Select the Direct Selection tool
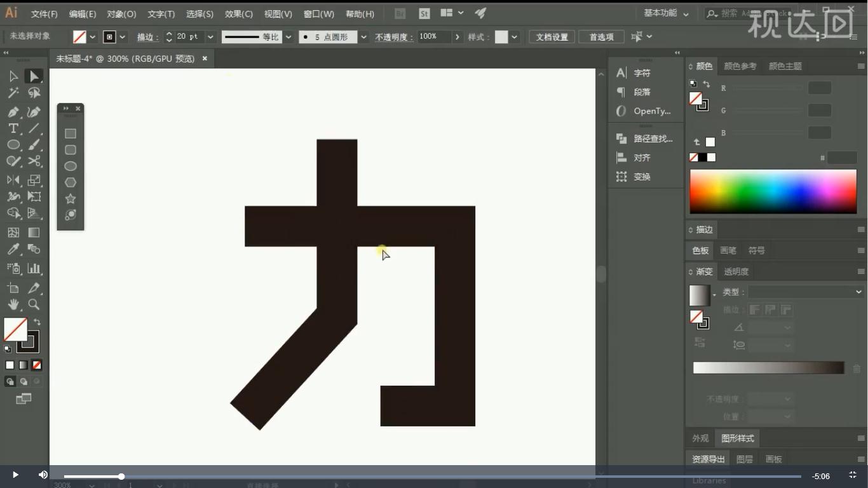Screen dimensions: 868x488 point(13,76)
